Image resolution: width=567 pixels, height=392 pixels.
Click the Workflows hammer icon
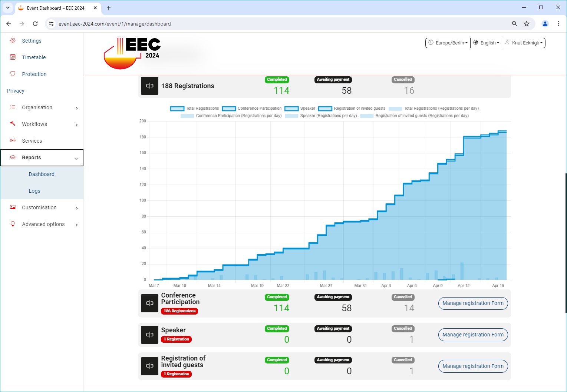point(13,124)
